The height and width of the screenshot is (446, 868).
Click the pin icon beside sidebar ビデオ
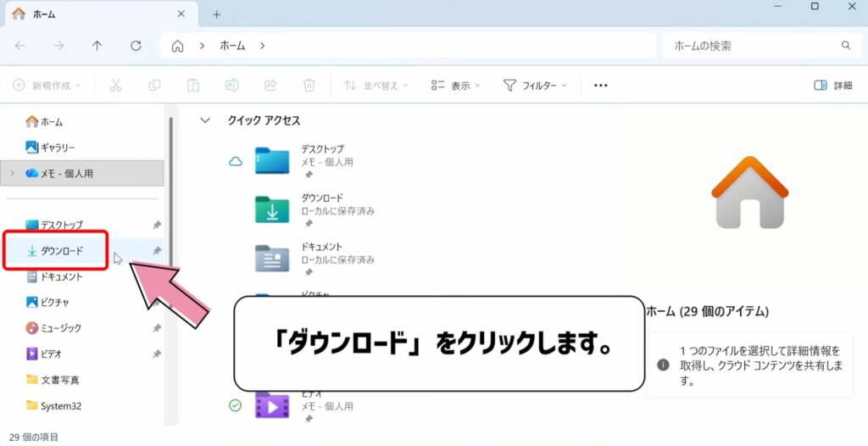(x=157, y=354)
